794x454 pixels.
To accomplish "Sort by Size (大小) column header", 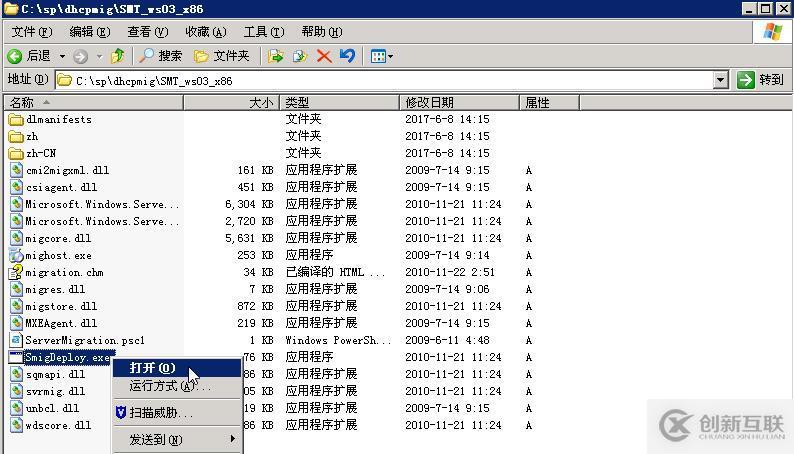I will (x=231, y=103).
